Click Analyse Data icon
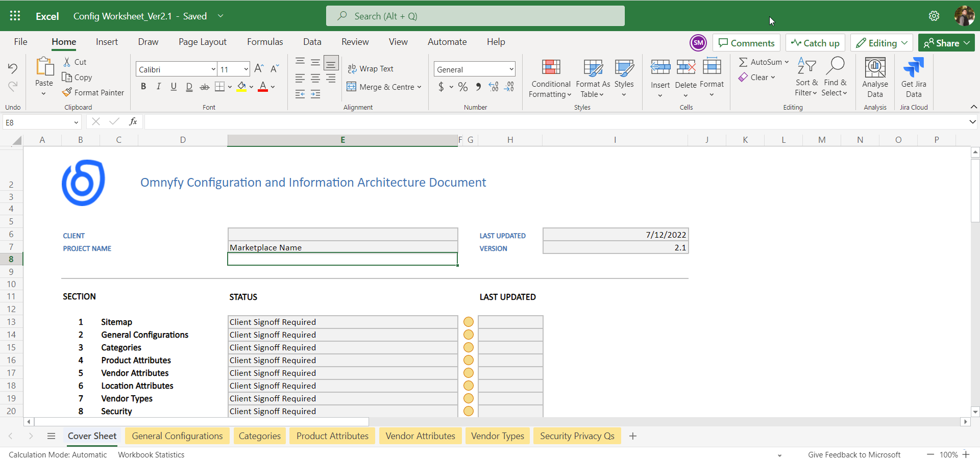The image size is (980, 460). pyautogui.click(x=875, y=67)
